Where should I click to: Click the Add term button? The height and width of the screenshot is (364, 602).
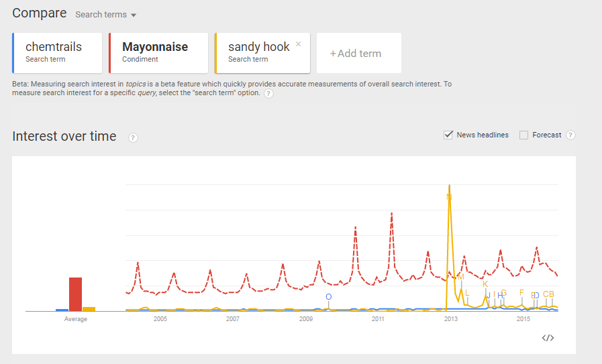coord(358,54)
